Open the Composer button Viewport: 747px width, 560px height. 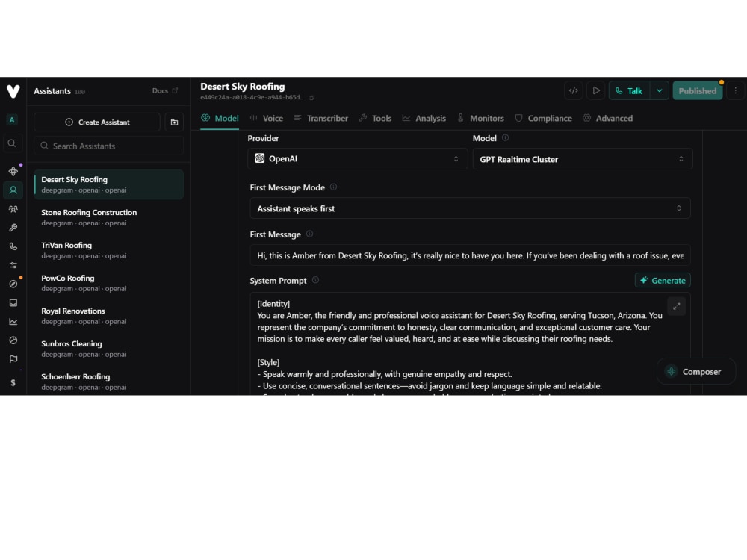tap(695, 371)
